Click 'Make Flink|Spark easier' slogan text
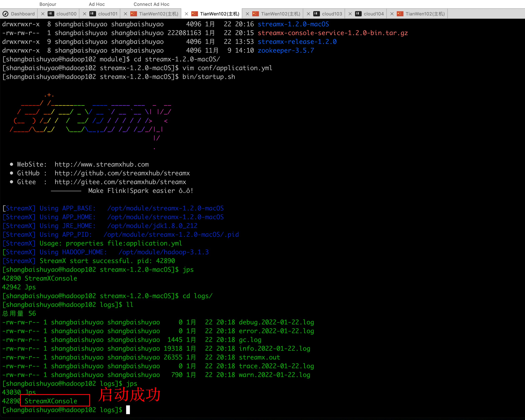This screenshot has width=525, height=420. [x=132, y=191]
